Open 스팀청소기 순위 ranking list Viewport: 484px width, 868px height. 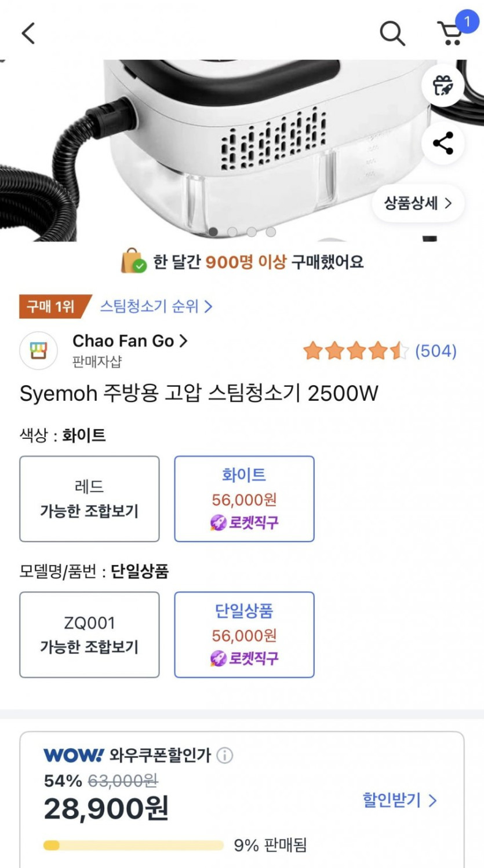[x=156, y=306]
